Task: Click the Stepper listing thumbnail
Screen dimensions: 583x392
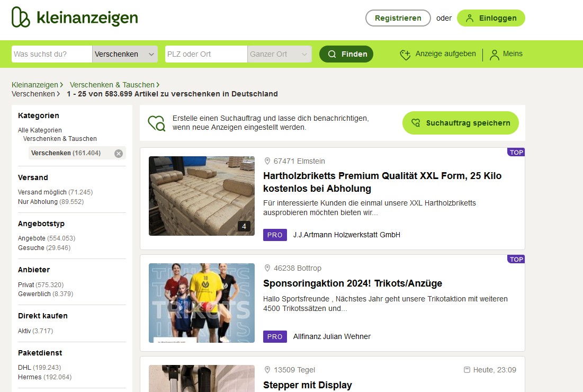Action: point(202,378)
